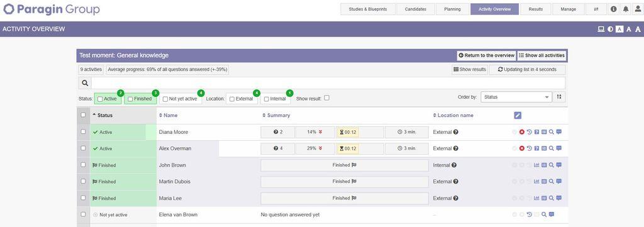Click the Return to the overview button
This screenshot has width=644, height=227.
[486, 55]
